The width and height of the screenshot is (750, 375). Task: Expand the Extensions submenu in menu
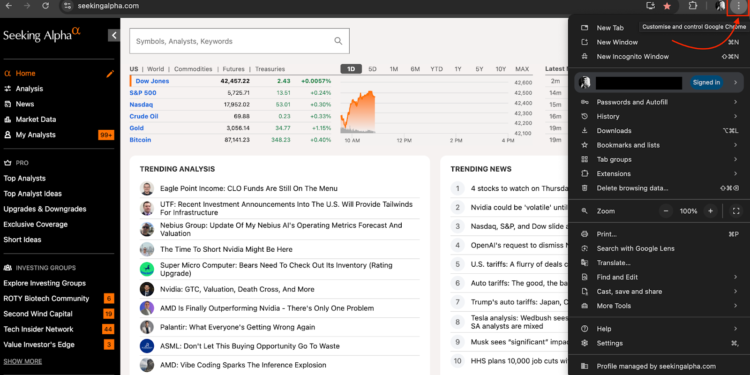659,174
